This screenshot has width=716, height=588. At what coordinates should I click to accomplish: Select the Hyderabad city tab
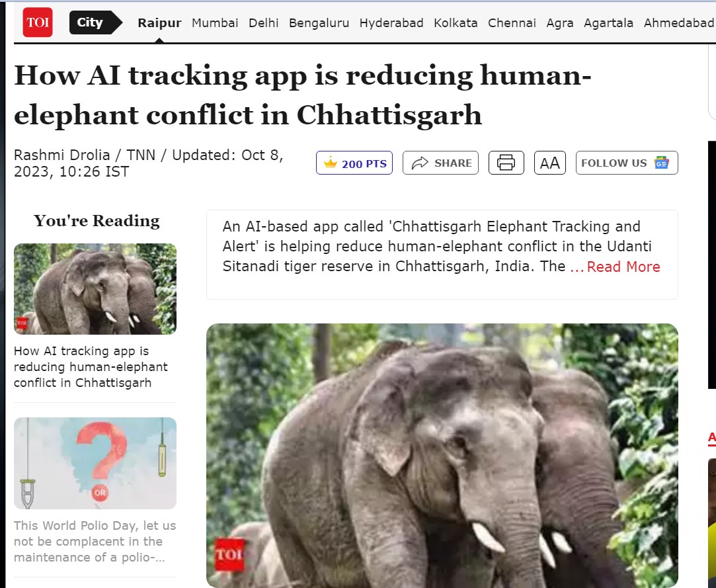pyautogui.click(x=391, y=23)
